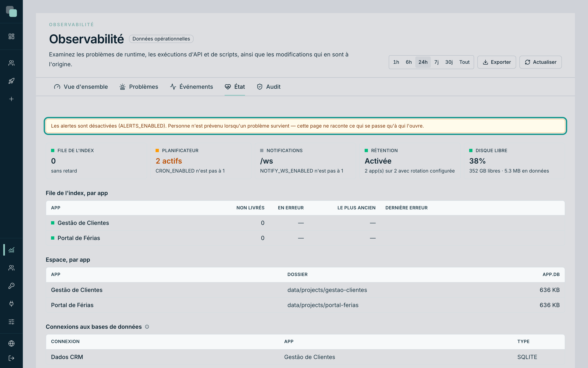Choose the Tout time range
Viewport: 588px width, 368px height.
coord(464,62)
